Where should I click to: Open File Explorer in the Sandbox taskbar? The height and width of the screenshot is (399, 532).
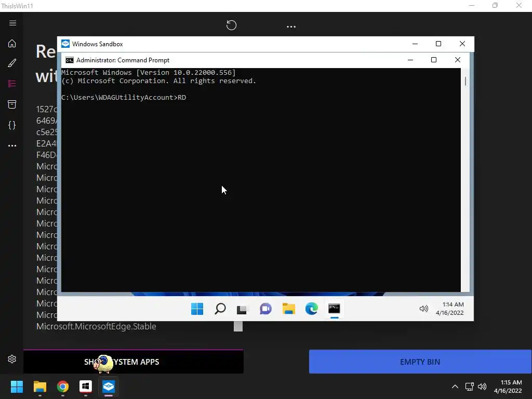289,309
